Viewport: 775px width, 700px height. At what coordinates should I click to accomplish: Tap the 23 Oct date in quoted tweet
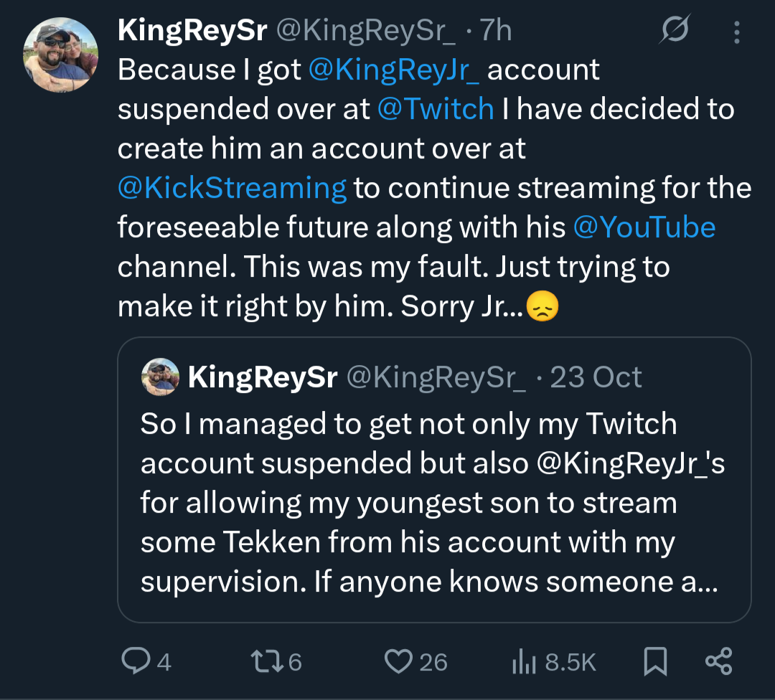tap(596, 377)
